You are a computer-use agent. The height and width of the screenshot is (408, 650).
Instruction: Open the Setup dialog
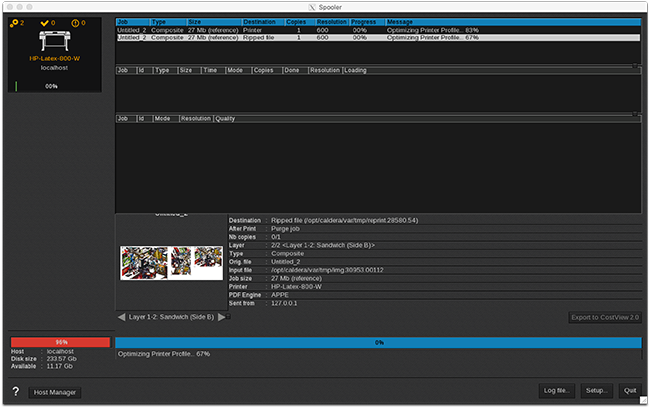pyautogui.click(x=597, y=392)
